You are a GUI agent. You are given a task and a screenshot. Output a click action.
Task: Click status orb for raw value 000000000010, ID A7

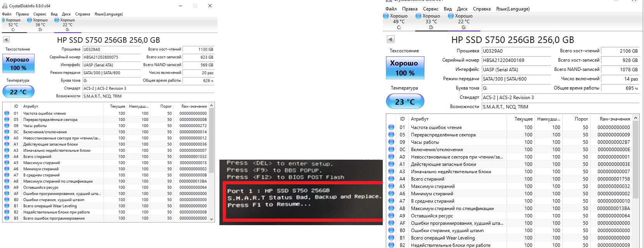(x=391, y=201)
